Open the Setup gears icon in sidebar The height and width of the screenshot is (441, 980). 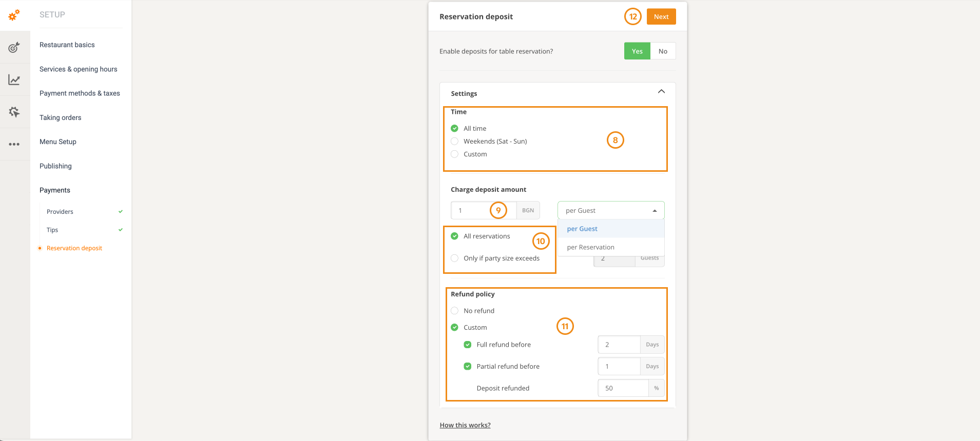point(14,15)
